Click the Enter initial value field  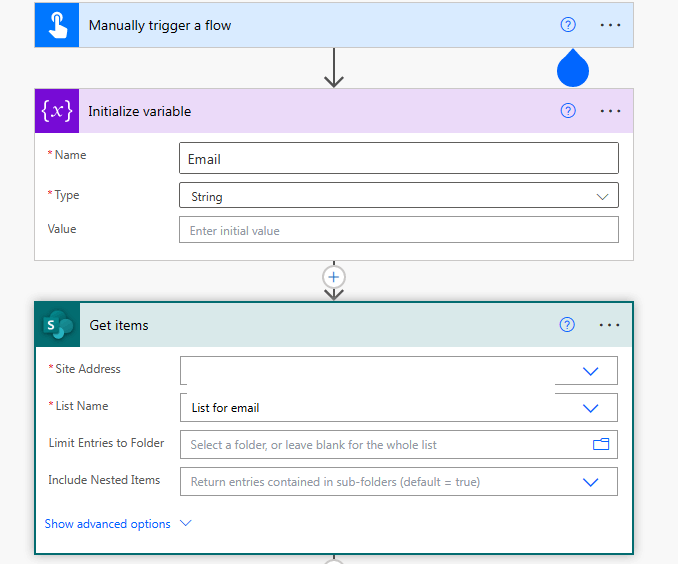(x=399, y=230)
